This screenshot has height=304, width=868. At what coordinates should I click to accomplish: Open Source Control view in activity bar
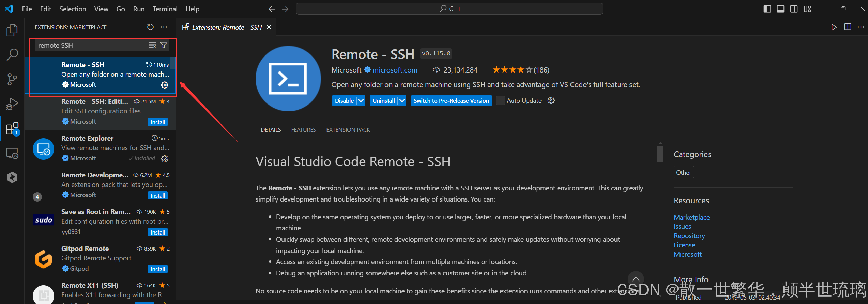click(x=12, y=79)
